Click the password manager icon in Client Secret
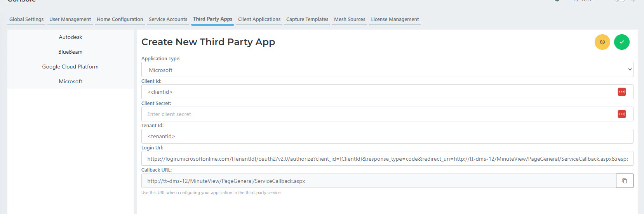The width and height of the screenshot is (644, 214). [621, 114]
